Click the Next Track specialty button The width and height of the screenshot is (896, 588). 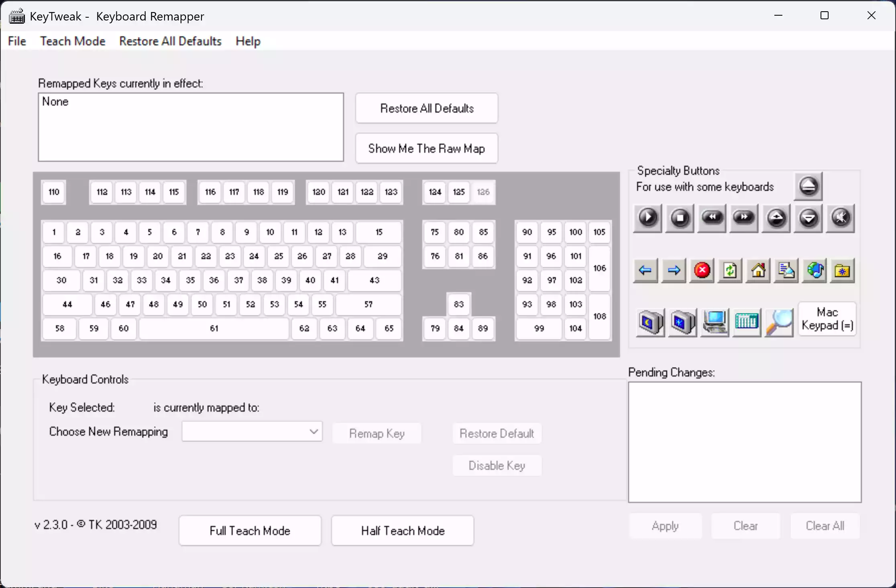[x=743, y=218]
